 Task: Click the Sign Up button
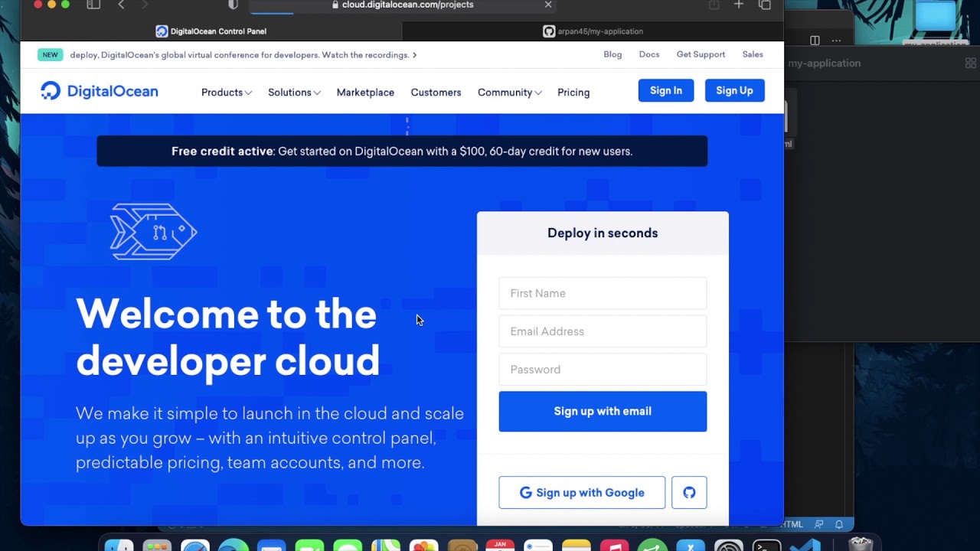734,90
